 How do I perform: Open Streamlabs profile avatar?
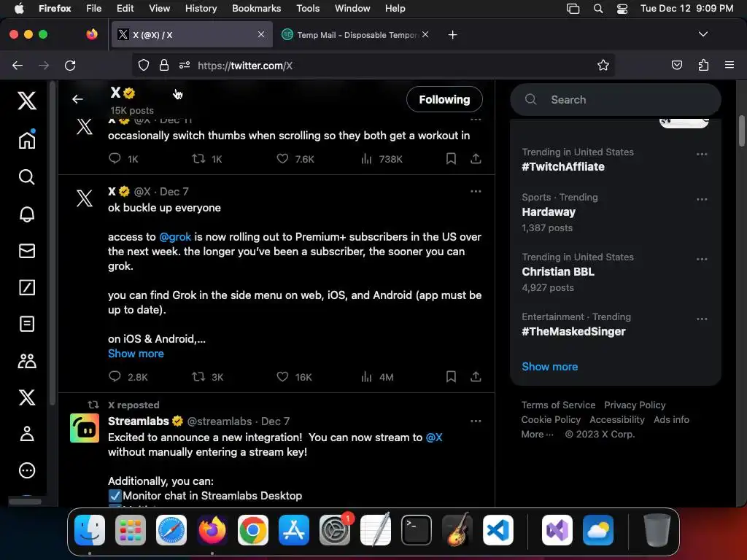click(85, 428)
